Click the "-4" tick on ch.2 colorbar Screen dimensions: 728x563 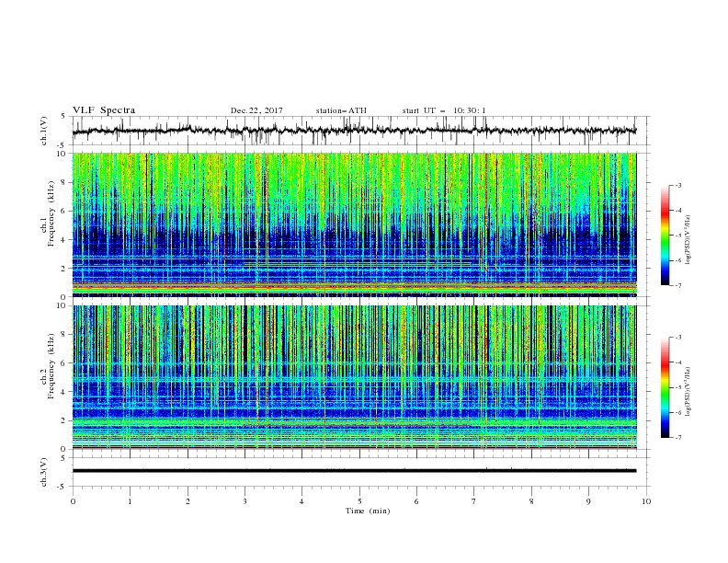coord(678,362)
